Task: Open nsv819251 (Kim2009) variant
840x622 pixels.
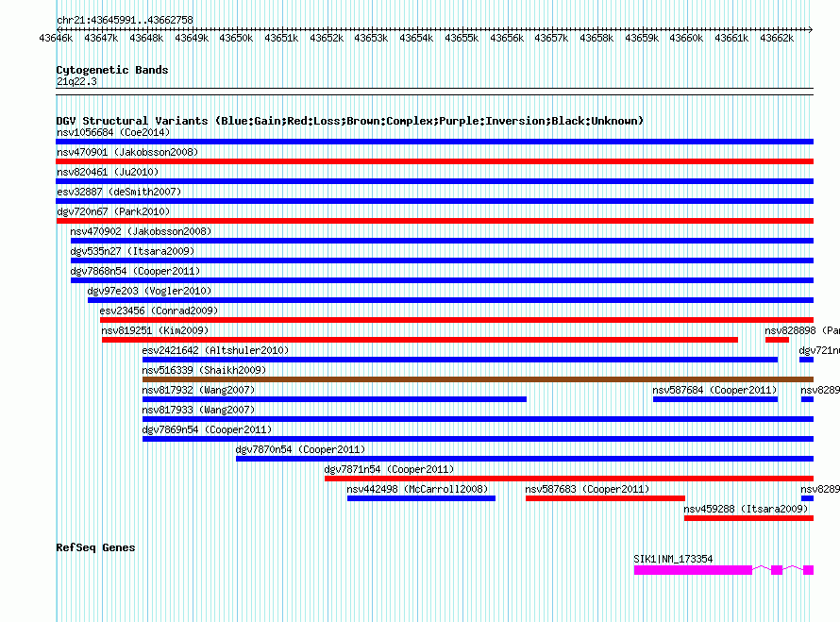Action: click(x=155, y=330)
